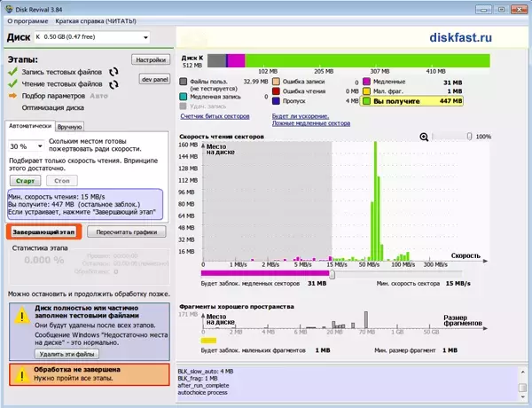The height and width of the screenshot is (408, 532).
Task: Click the log panel scroll up arrow
Action: (x=523, y=373)
